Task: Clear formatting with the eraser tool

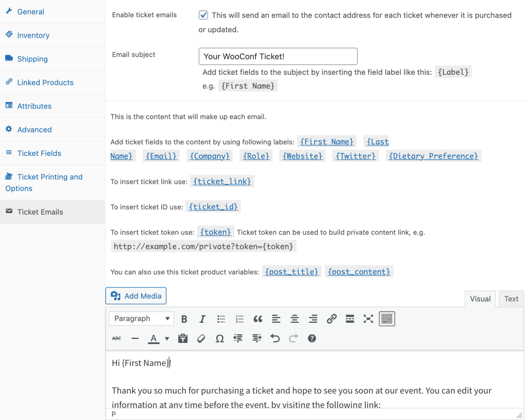Action: (x=201, y=338)
